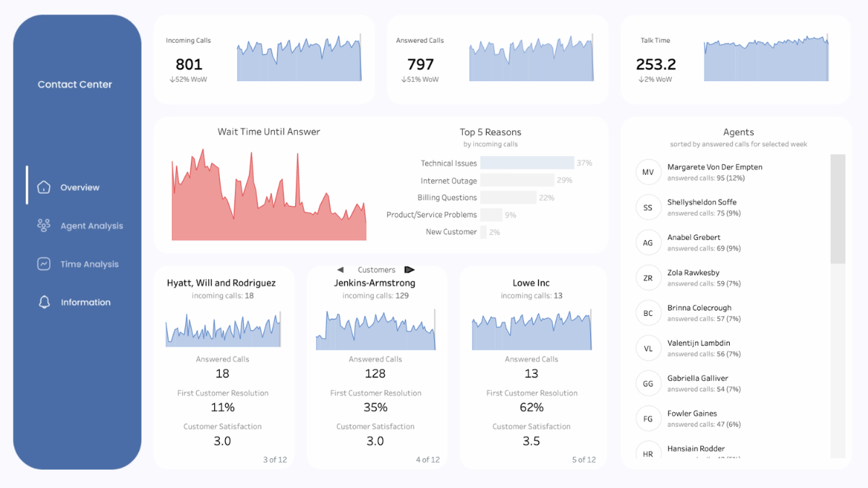
Task: Select the GG agent avatar
Action: [648, 384]
